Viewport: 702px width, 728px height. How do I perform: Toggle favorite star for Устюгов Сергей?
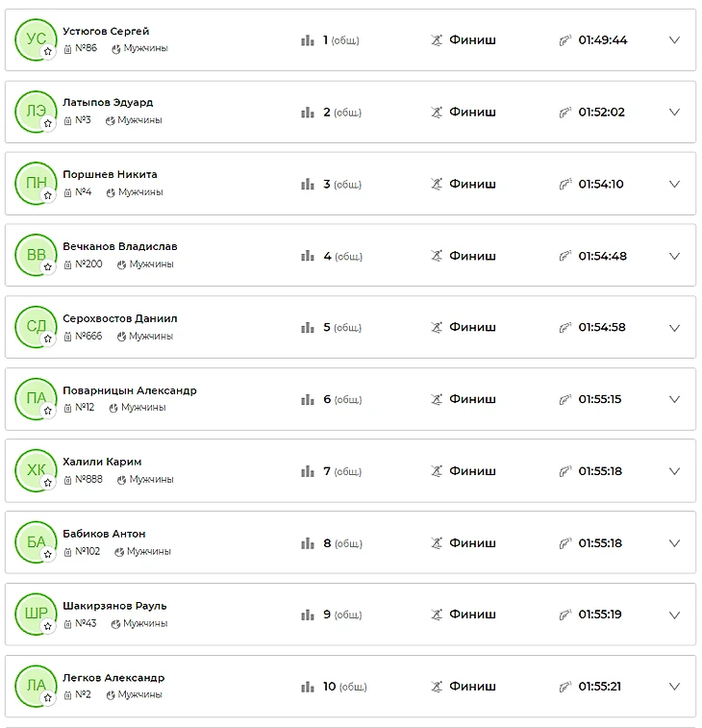click(48, 52)
